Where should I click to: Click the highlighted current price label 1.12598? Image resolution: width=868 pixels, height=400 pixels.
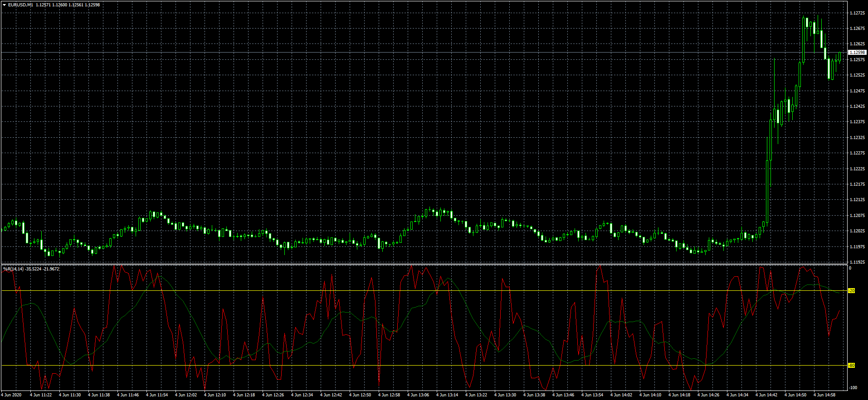click(857, 53)
